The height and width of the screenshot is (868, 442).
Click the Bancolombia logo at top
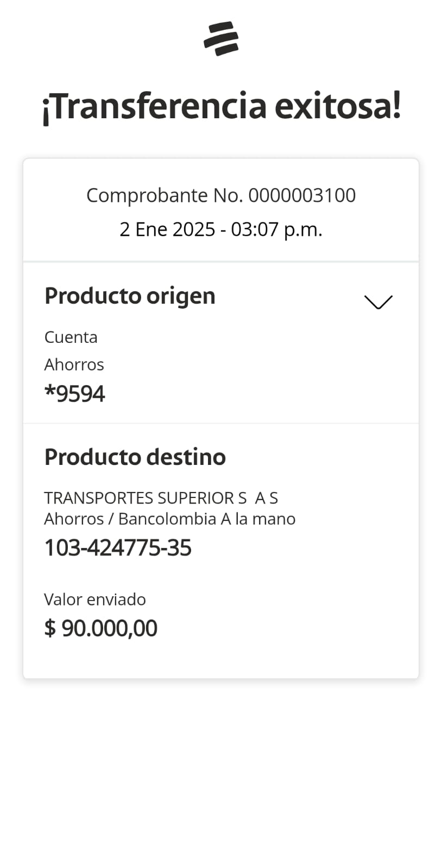(x=221, y=39)
